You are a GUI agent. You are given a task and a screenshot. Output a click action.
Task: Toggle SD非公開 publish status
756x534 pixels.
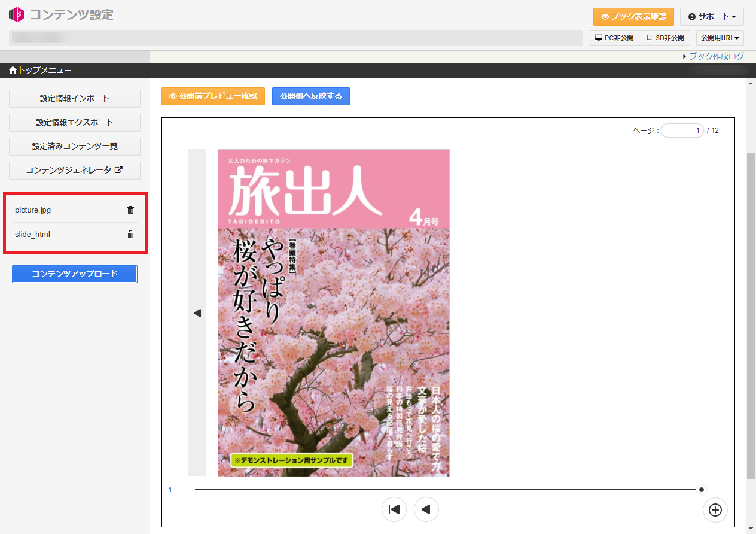tap(664, 38)
